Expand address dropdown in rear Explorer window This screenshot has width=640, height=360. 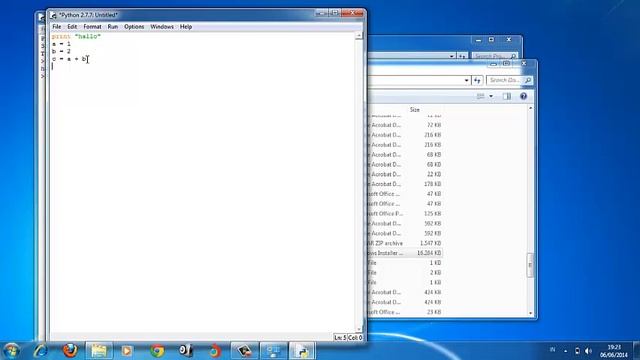pos(451,56)
